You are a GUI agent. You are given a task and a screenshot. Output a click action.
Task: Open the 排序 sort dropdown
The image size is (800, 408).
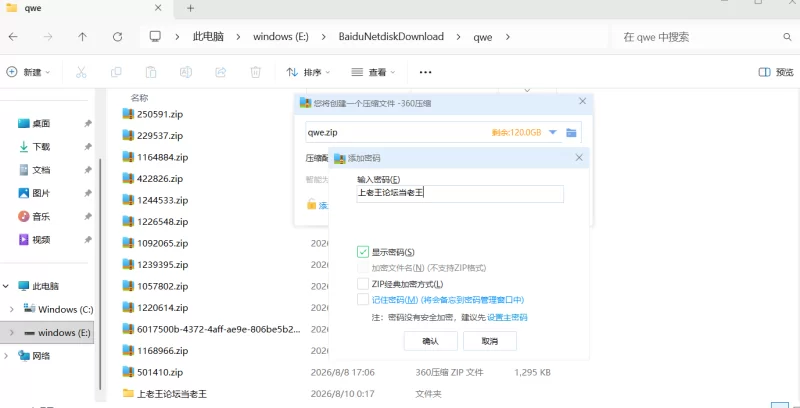[308, 72]
